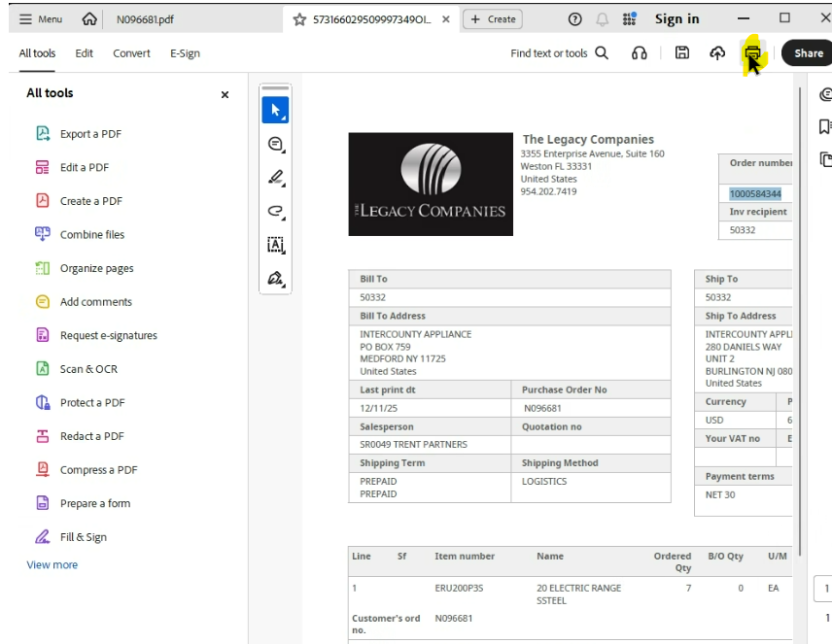
Task: Open Export a PDF tool
Action: point(79,134)
